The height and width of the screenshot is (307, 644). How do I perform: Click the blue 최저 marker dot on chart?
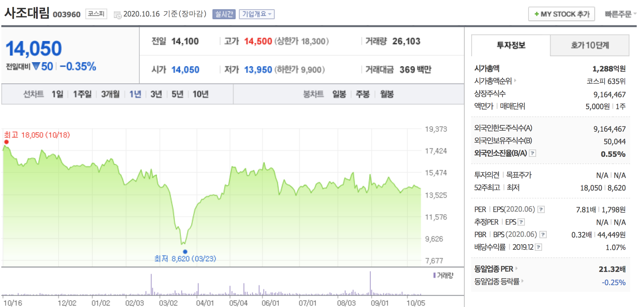coord(185,252)
